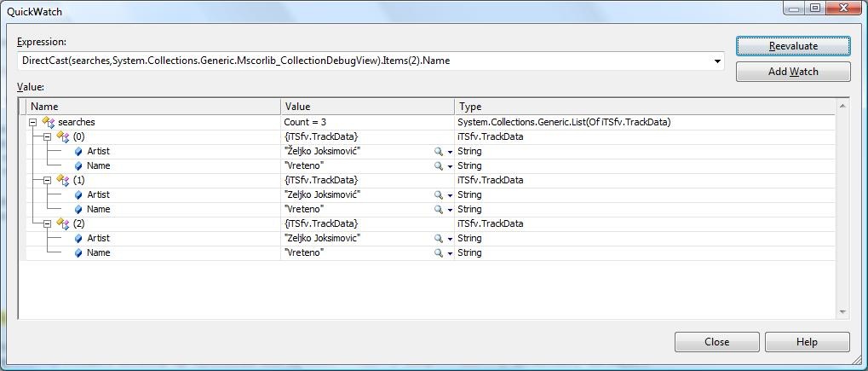Click the scroll up arrow of value grid
Viewport: 868px width, 371px height.
[842, 106]
